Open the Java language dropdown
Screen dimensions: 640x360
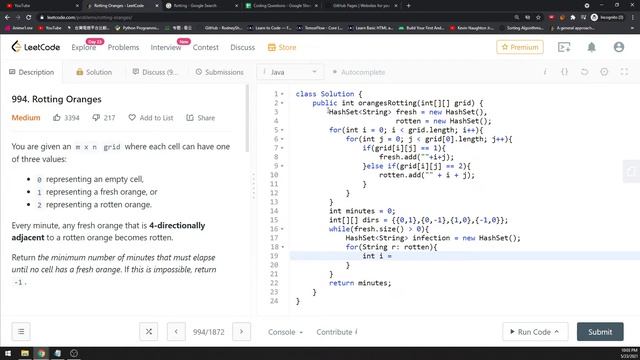(289, 72)
